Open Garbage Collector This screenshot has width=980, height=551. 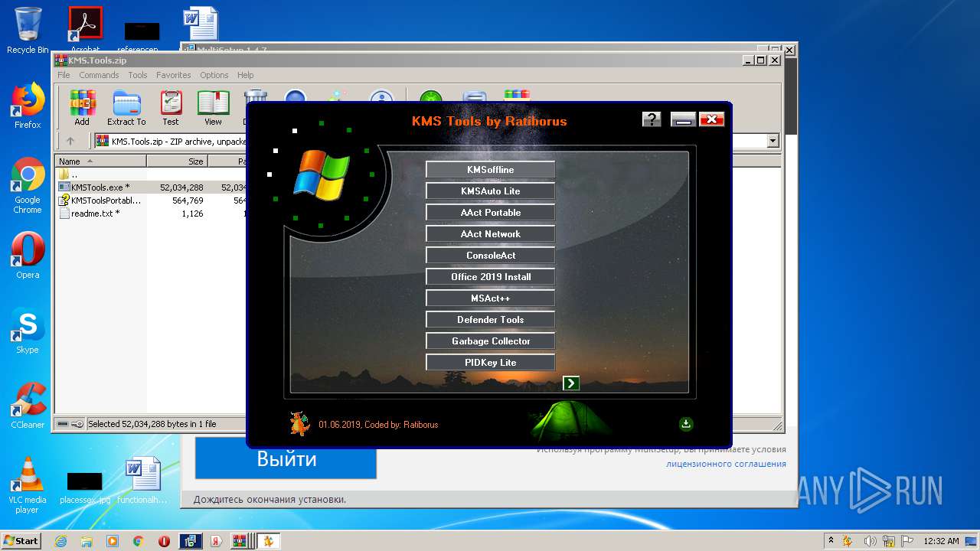(491, 341)
